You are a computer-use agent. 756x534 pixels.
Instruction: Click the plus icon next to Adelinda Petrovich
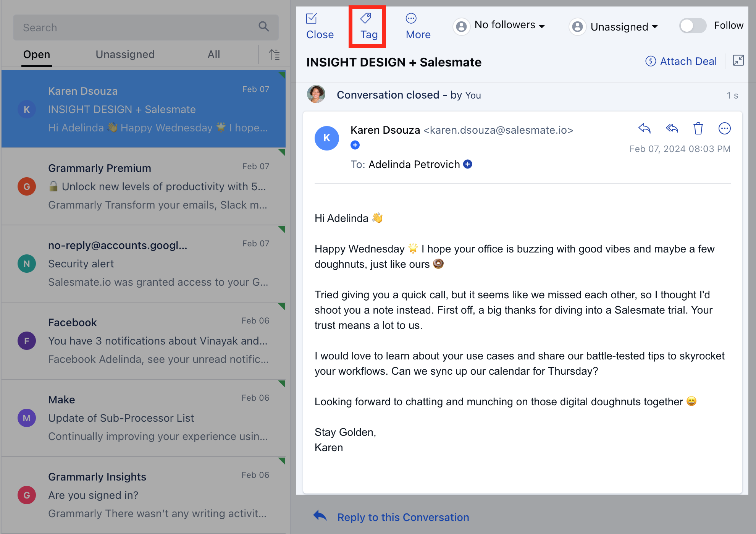click(468, 164)
